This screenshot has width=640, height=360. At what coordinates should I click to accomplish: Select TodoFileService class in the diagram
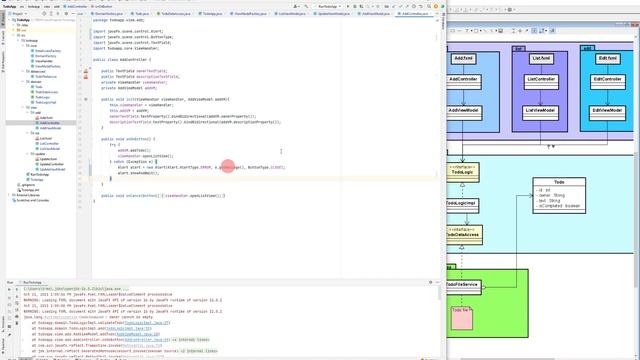point(463,286)
